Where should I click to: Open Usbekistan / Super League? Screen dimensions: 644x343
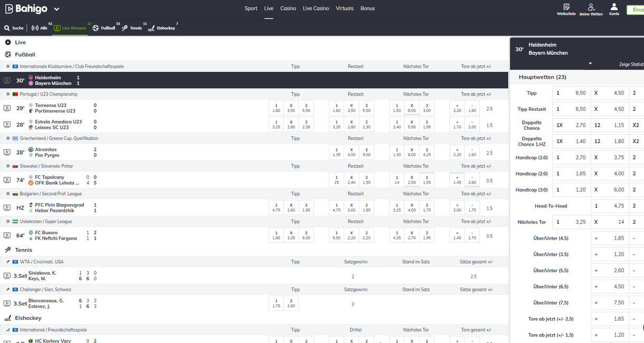point(46,221)
